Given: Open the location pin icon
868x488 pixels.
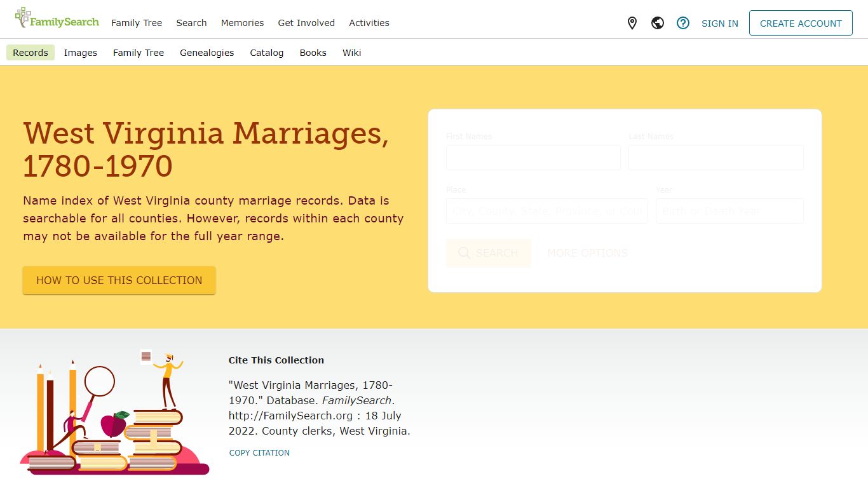Looking at the screenshot, I should pos(632,24).
